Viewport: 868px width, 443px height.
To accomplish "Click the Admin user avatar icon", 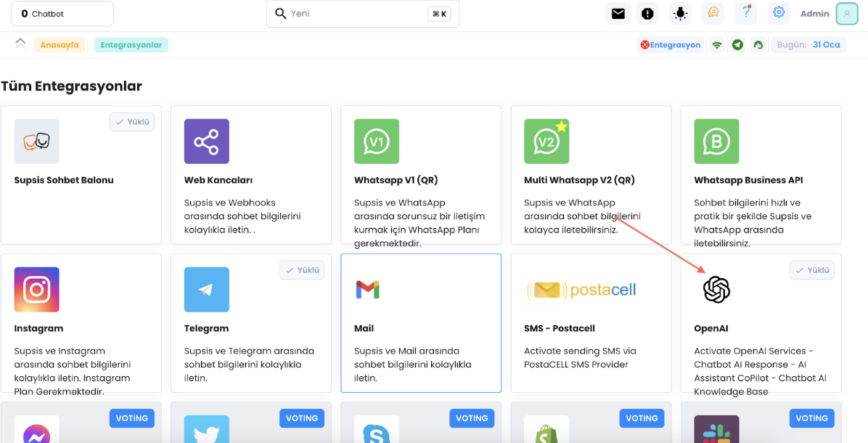I will (x=847, y=14).
